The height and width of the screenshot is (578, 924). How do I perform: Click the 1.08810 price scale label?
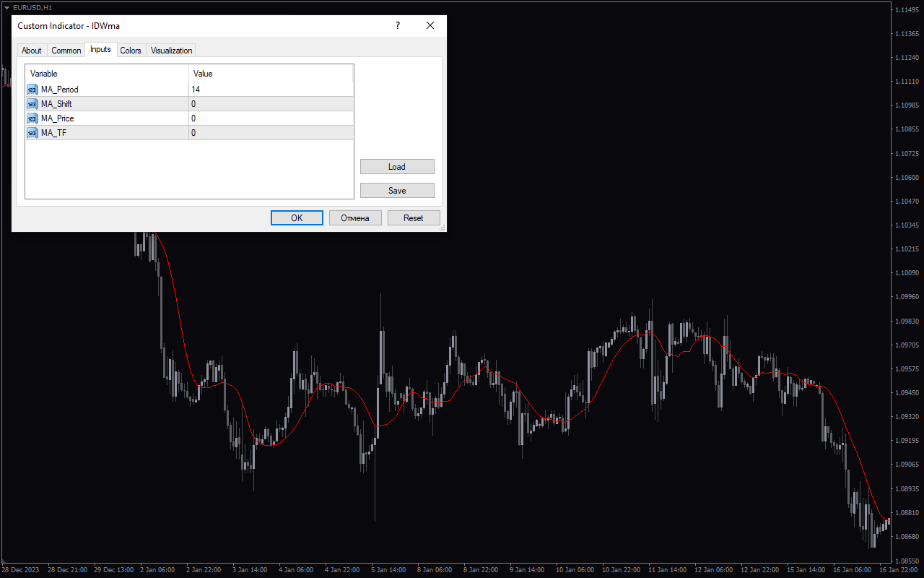pos(906,513)
